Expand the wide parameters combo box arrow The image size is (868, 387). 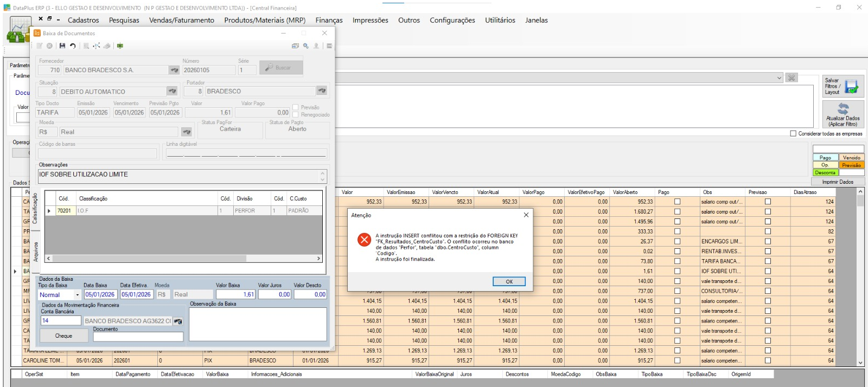[x=779, y=78]
